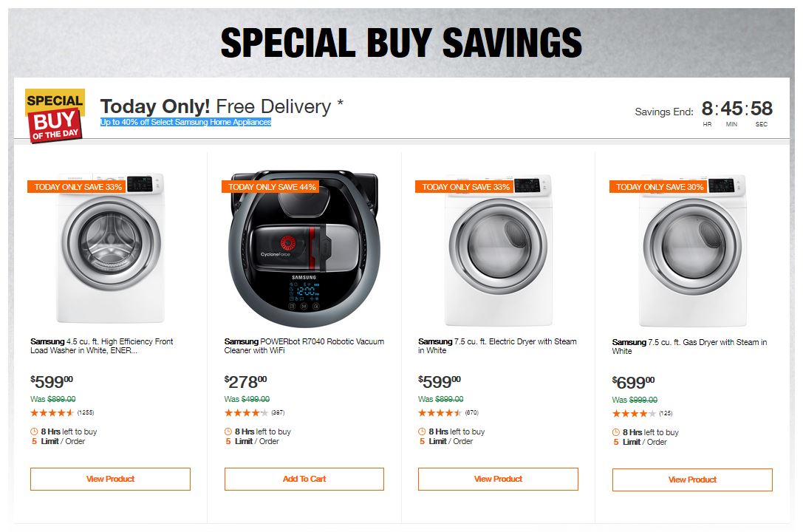Image resolution: width=803 pixels, height=532 pixels.
Task: Click the Savings End countdown timer
Action: coord(736,111)
